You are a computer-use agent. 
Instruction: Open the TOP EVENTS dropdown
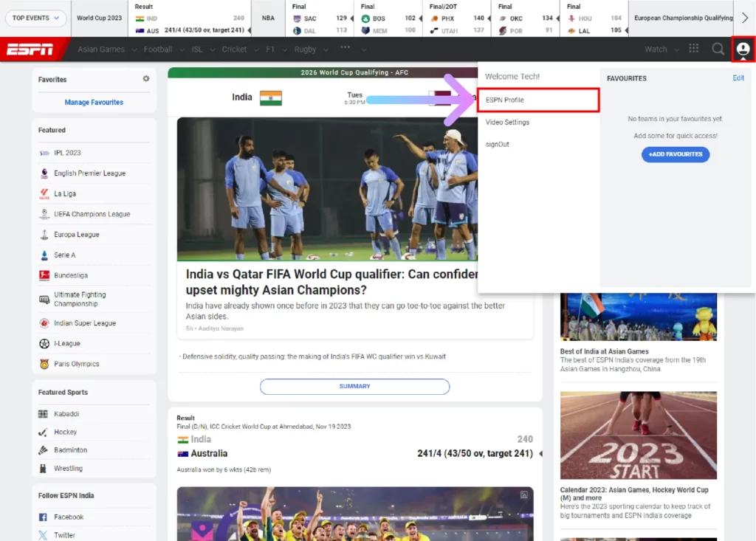35,18
